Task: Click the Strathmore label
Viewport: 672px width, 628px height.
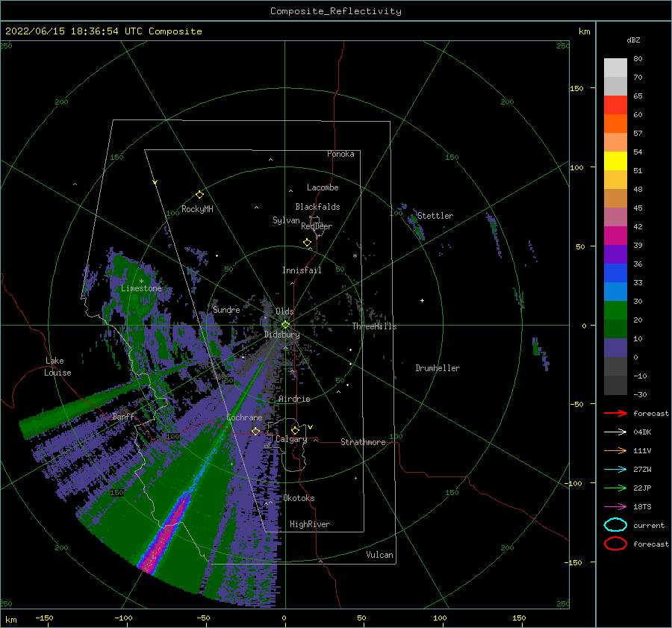Action: (x=363, y=442)
